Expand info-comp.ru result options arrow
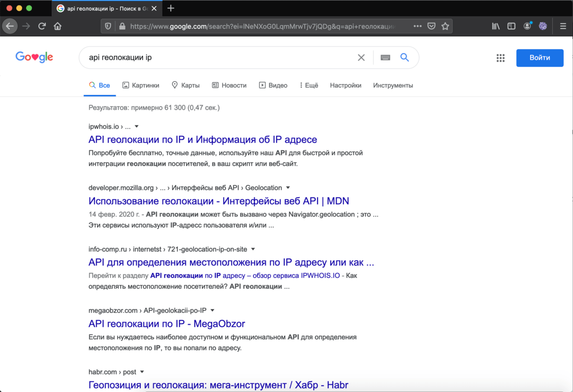Viewport: 573px width, 392px height. click(253, 249)
